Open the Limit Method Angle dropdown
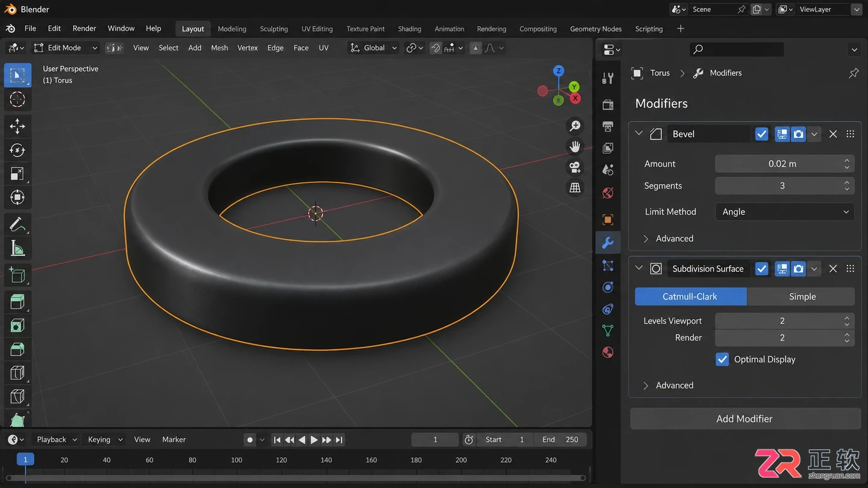Viewport: 868px width, 488px height. [785, 212]
